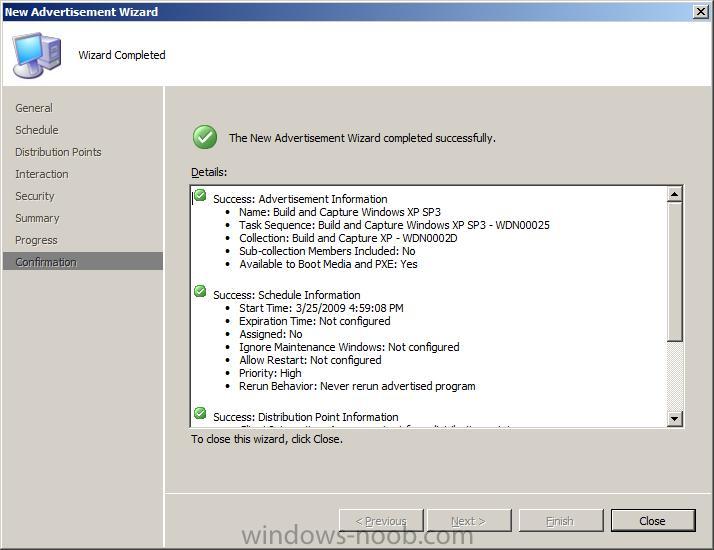Viewport: 714px width, 550px height.
Task: Click 'Allow Restart: Not configured' line
Action: [x=310, y=360]
